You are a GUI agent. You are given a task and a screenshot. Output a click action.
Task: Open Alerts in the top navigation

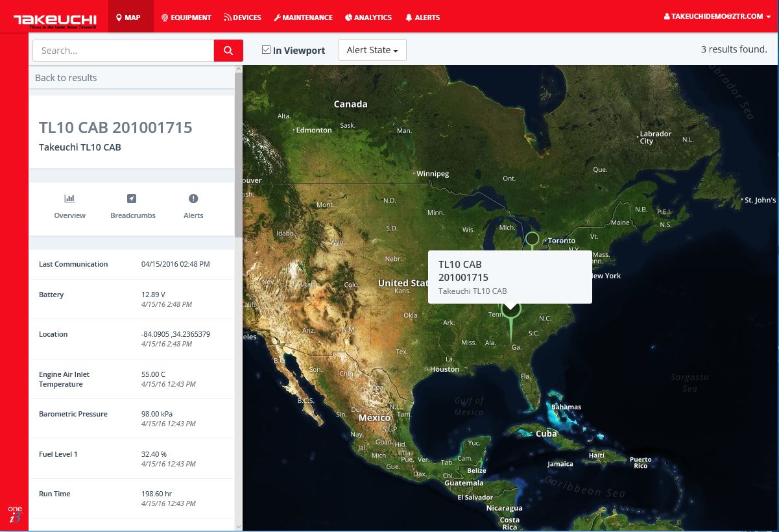coord(422,18)
